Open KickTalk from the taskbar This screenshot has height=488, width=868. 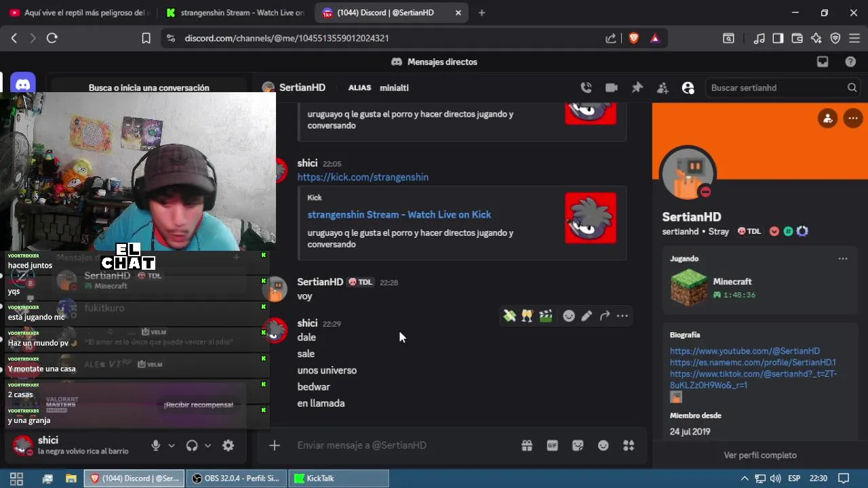click(x=338, y=478)
